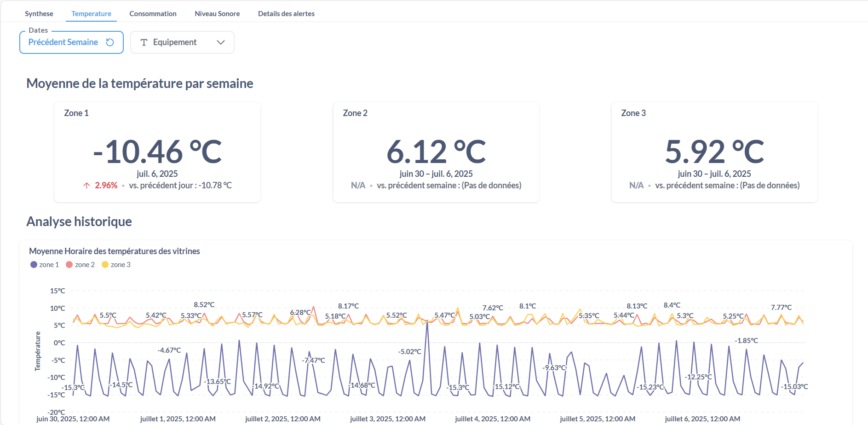Click the N/A comparison link on Zone 2 card
This screenshot has width=868, height=425.
click(358, 185)
